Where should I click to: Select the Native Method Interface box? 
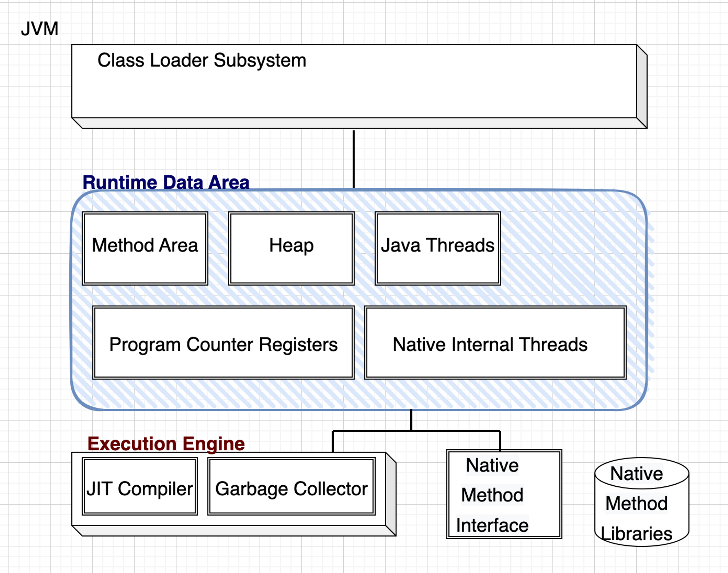(504, 494)
